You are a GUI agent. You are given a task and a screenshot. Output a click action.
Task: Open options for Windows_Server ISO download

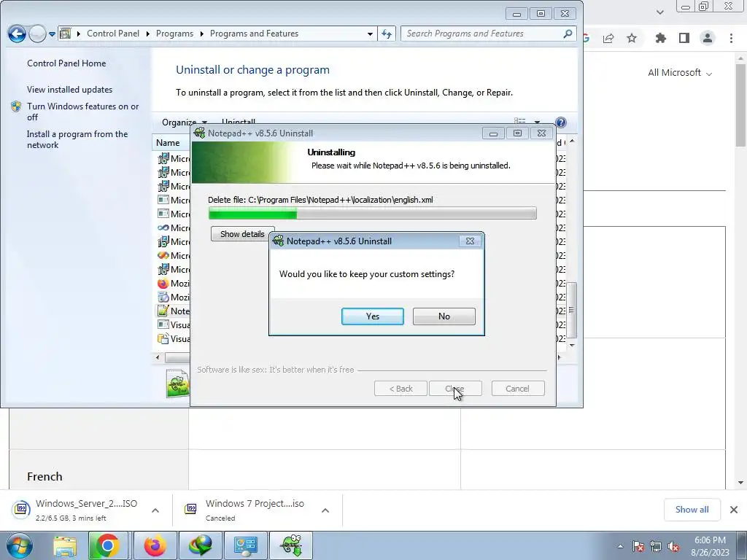coord(155,510)
